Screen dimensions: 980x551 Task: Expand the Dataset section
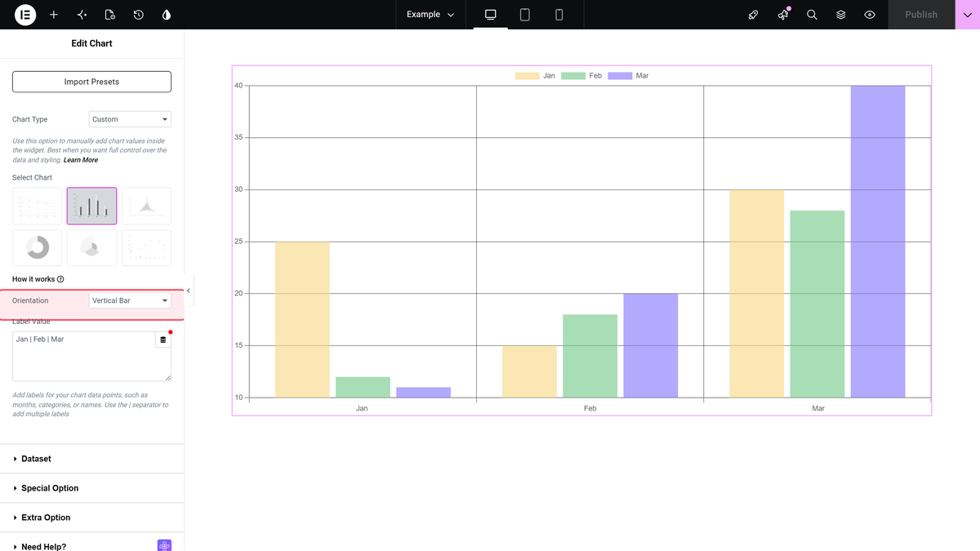[x=91, y=459]
